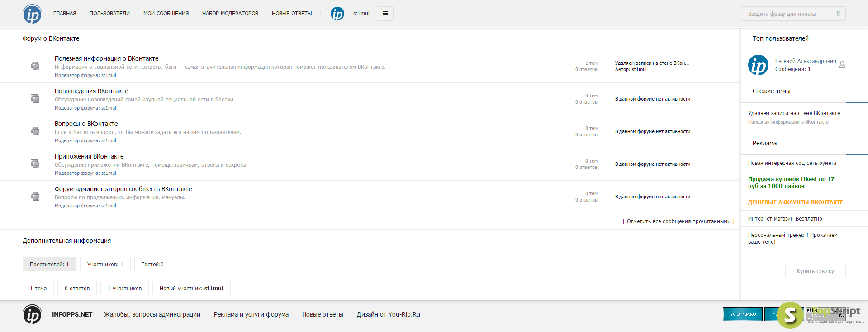
Task: Click the Купить ссылку button
Action: pyautogui.click(x=815, y=271)
